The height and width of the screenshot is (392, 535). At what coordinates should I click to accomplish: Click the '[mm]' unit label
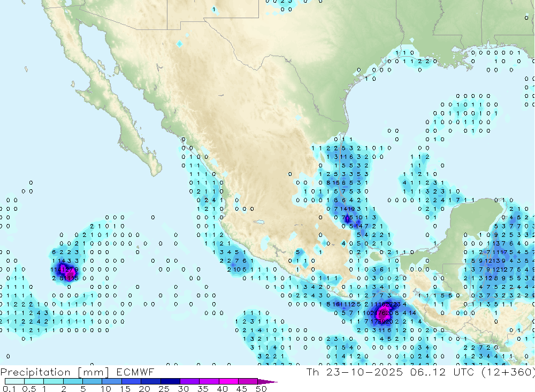94,372
